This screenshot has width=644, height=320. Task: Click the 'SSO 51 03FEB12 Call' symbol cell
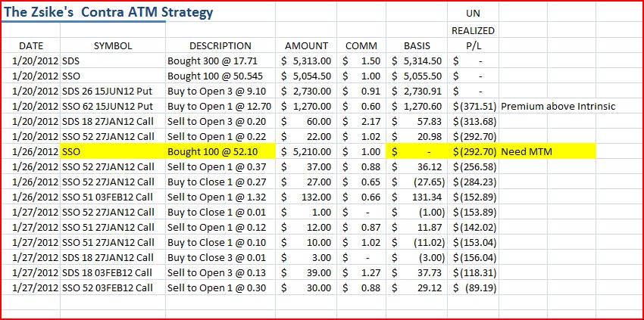pyautogui.click(x=113, y=197)
